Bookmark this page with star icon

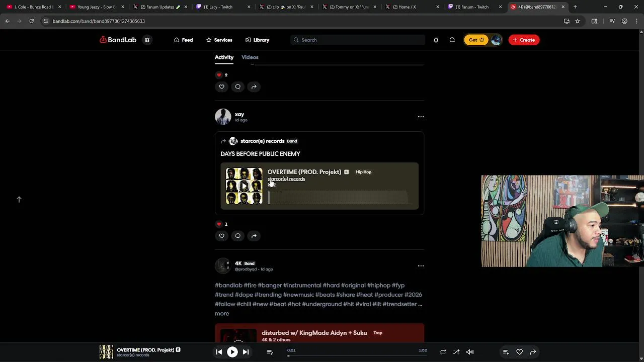coord(578,21)
